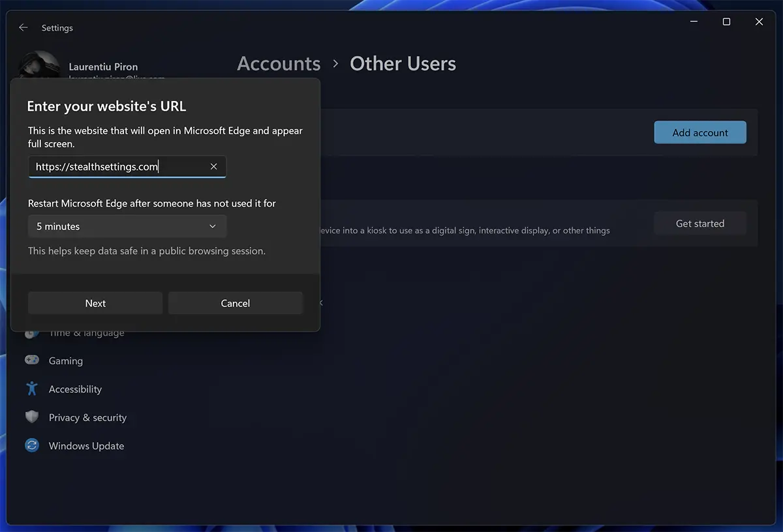This screenshot has width=783, height=532.
Task: Focus the website URL text field
Action: coord(127,166)
